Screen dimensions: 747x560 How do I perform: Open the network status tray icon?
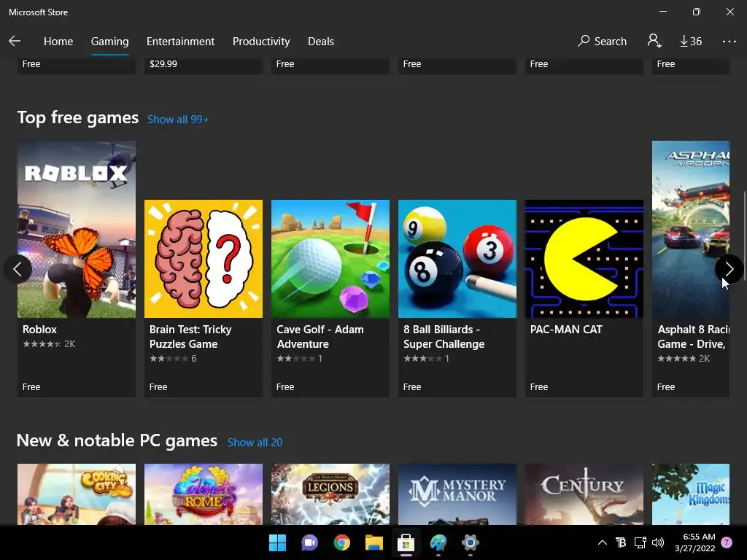pyautogui.click(x=640, y=542)
